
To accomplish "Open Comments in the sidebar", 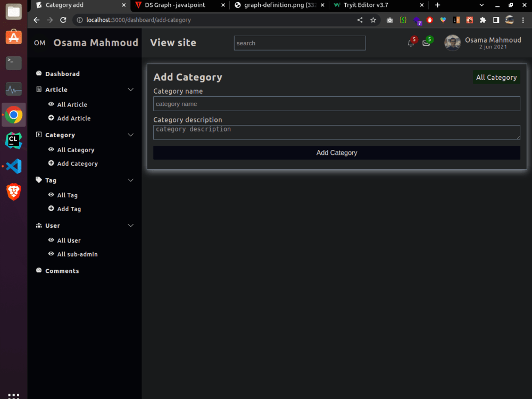I will pyautogui.click(x=62, y=271).
